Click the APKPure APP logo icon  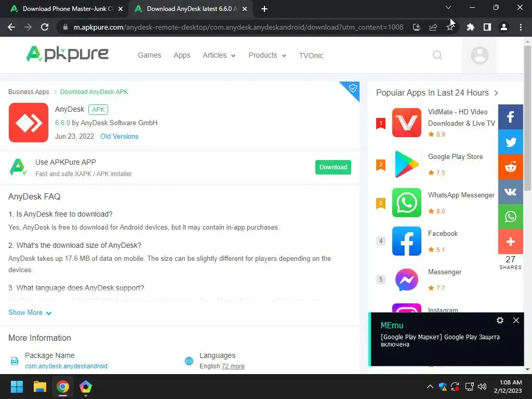coord(18,167)
